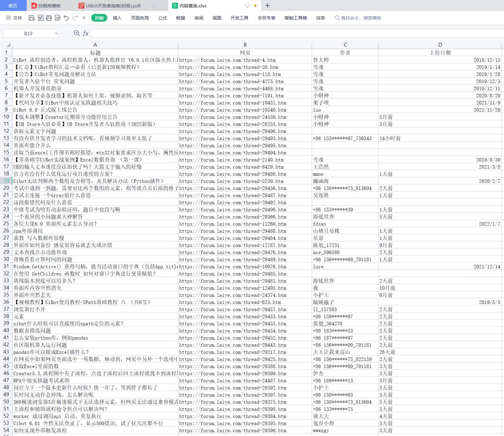Open Print Preview icon
The image size is (504, 436).
click(58, 18)
